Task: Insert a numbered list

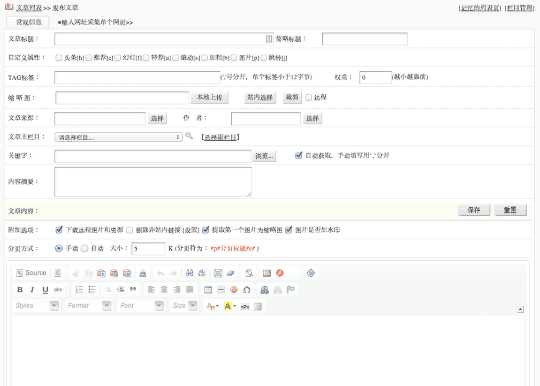Action: (79, 290)
